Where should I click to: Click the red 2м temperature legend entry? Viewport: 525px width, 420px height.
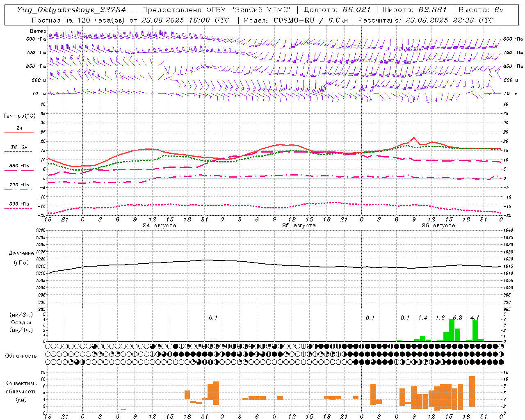pyautogui.click(x=19, y=130)
